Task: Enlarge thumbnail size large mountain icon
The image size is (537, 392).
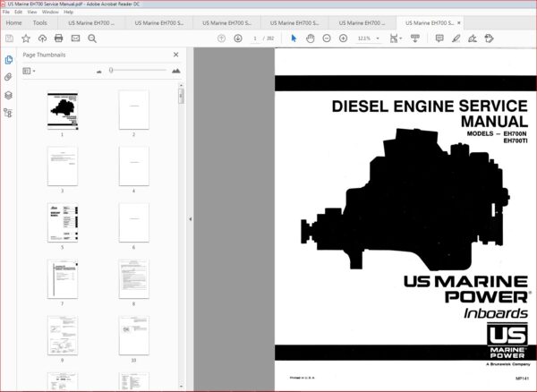Action: (176, 71)
